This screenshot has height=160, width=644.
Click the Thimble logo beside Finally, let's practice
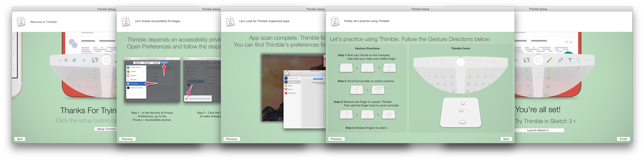coord(335,22)
